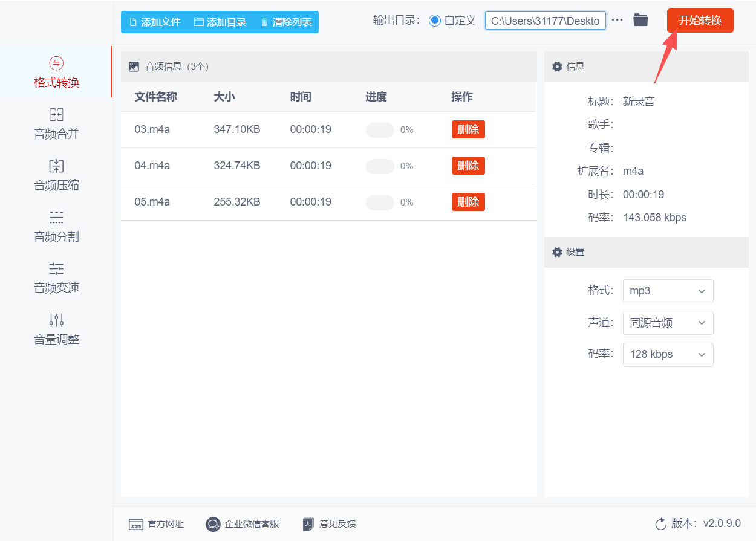Select the 自定义 output directory radio button
The image size is (756, 541).
point(435,21)
